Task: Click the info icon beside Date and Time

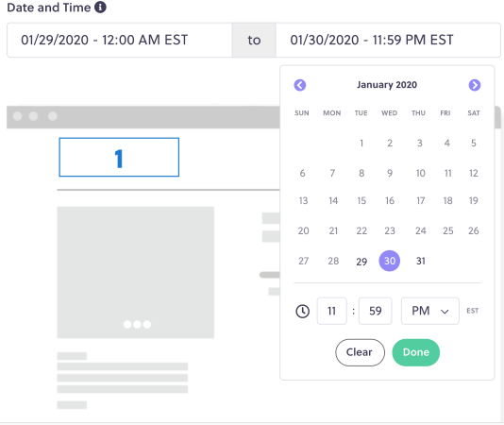Action: pos(100,7)
